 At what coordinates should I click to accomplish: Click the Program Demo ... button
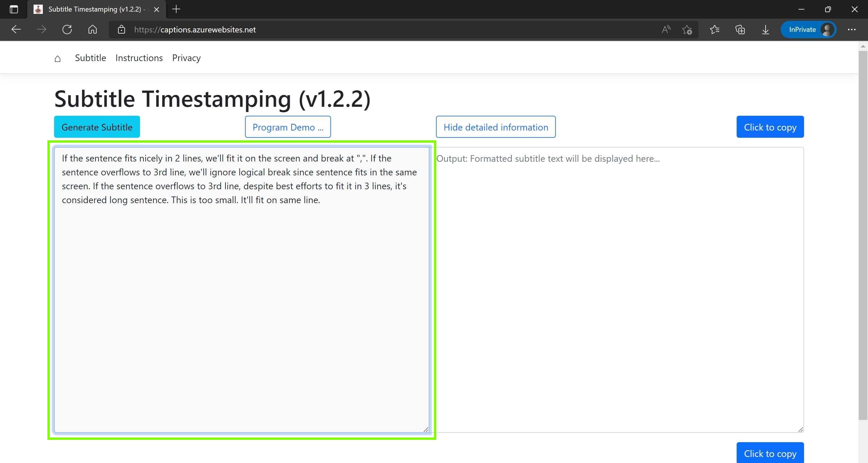288,127
